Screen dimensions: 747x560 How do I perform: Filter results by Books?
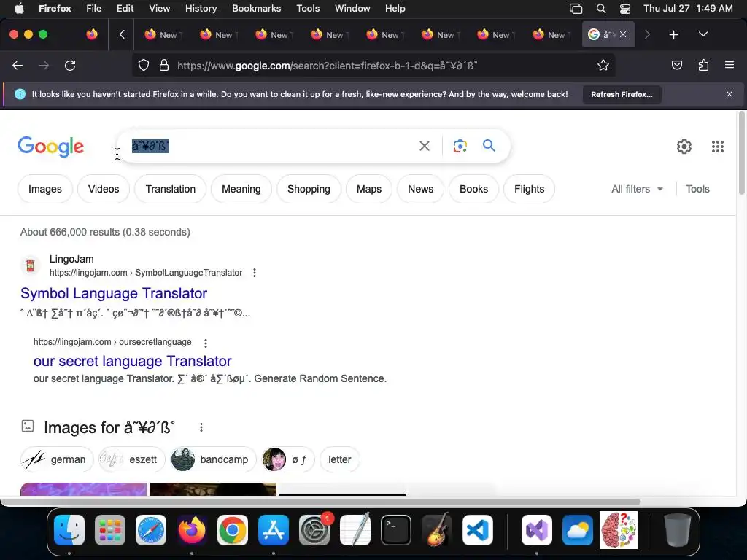point(473,189)
